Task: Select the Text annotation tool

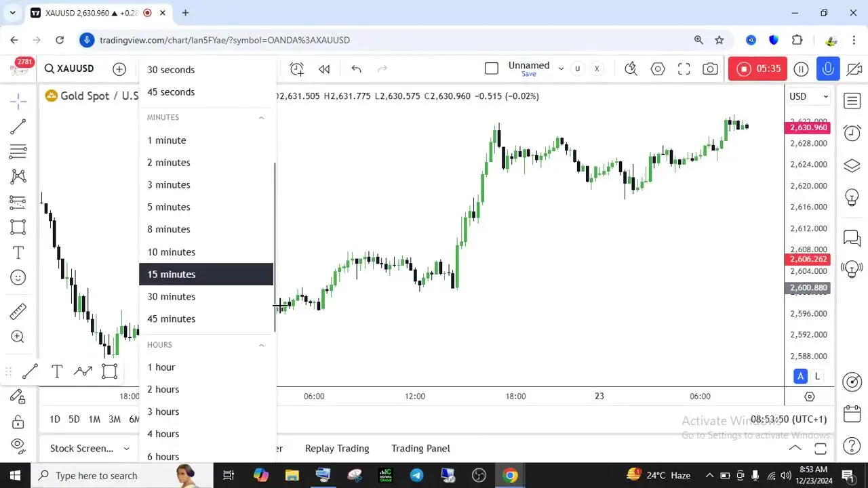Action: coord(18,253)
